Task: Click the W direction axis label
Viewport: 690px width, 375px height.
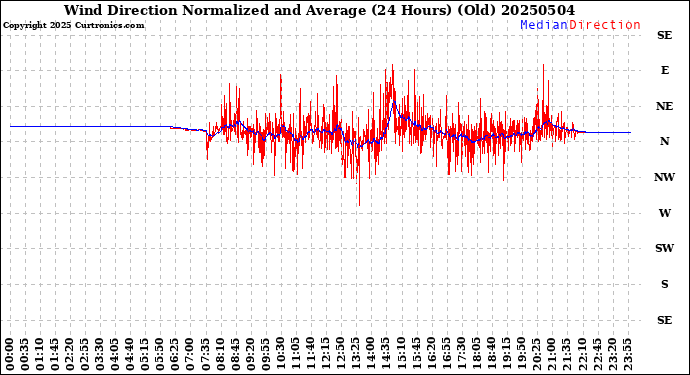Action: pyautogui.click(x=664, y=213)
